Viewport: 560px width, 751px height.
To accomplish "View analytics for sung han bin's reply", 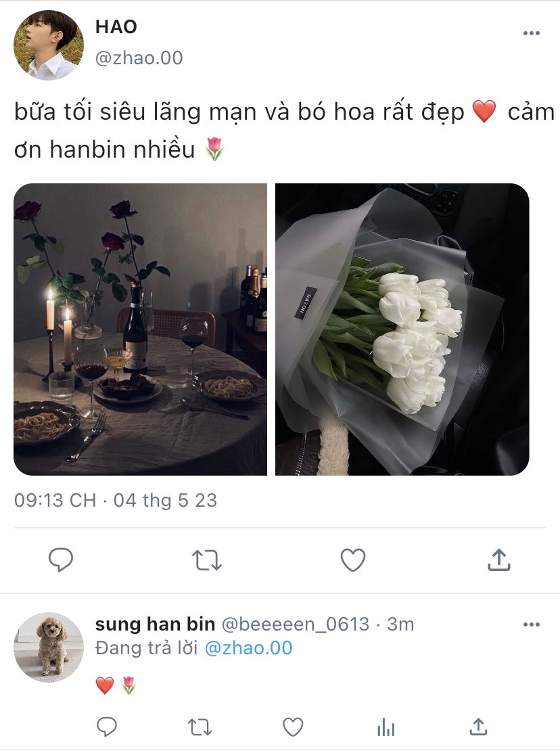I will 386,727.
